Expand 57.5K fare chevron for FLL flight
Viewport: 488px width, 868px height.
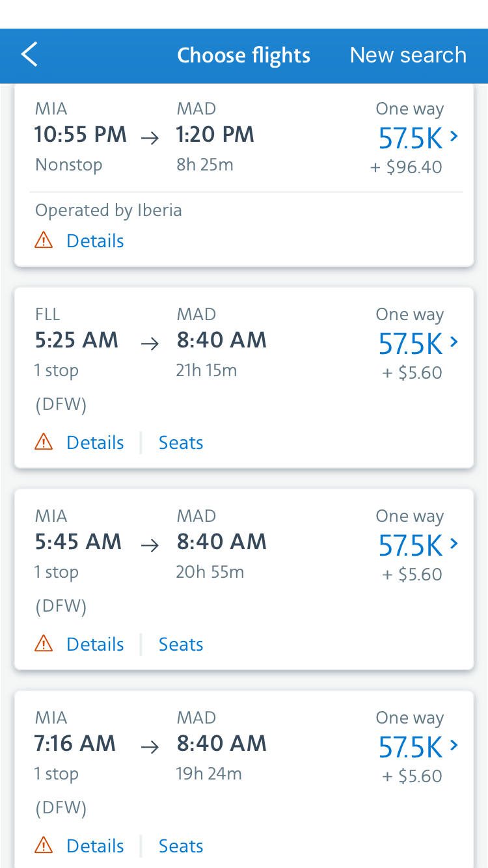(454, 342)
